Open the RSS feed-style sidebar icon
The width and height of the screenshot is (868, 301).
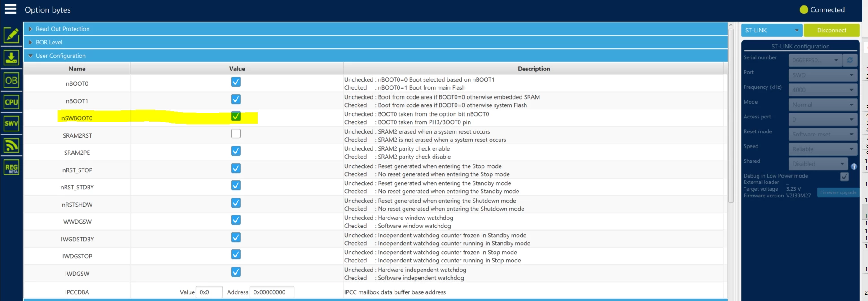coord(11,145)
